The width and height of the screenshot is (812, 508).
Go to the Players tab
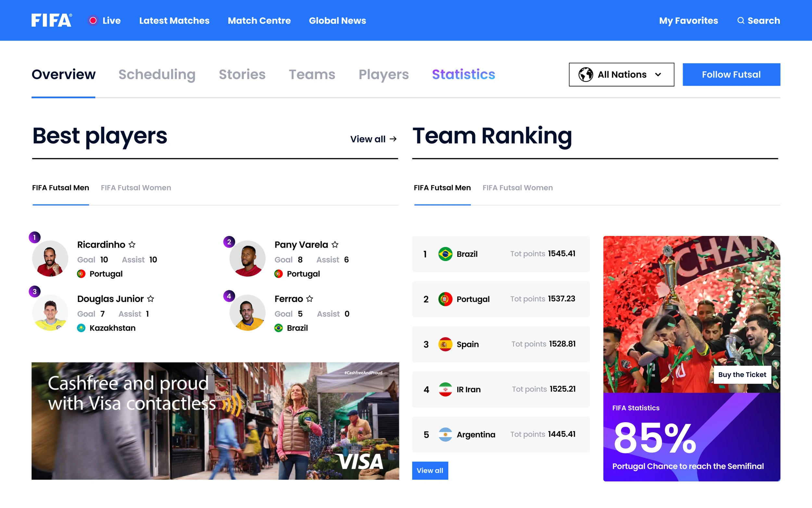[383, 74]
